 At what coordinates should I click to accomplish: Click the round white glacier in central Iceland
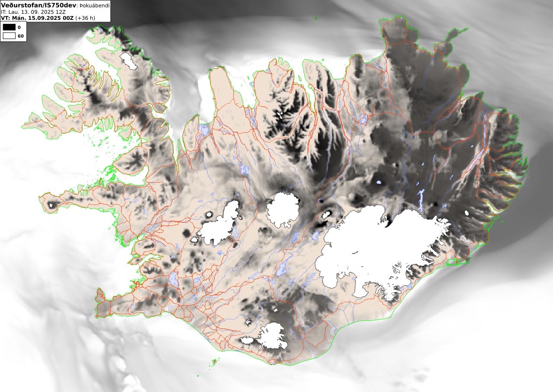pyautogui.click(x=283, y=210)
